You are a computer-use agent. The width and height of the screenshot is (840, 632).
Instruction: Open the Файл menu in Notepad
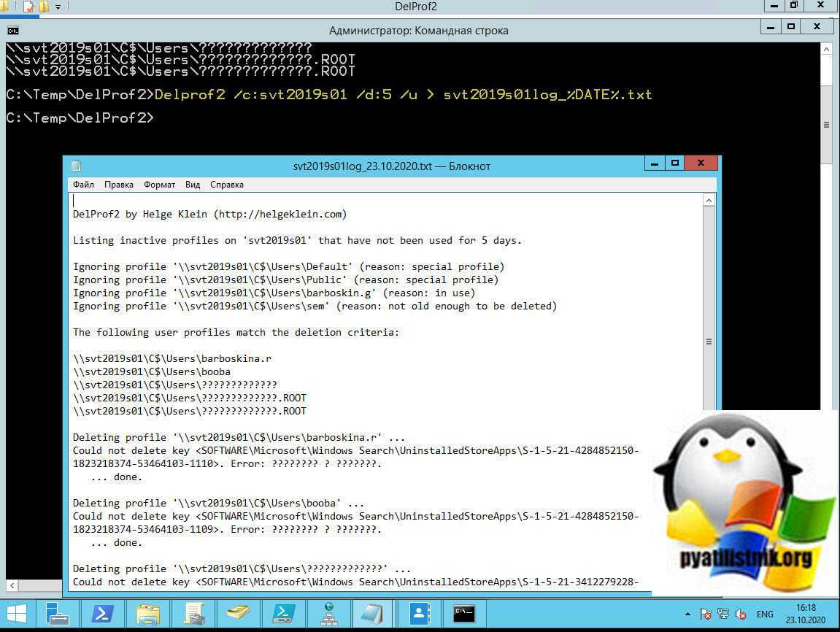click(83, 185)
